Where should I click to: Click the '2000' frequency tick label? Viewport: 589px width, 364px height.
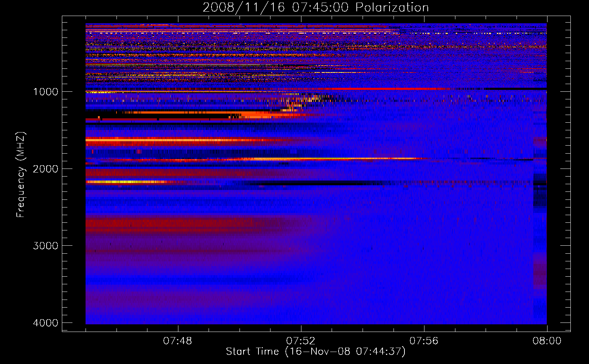point(46,169)
